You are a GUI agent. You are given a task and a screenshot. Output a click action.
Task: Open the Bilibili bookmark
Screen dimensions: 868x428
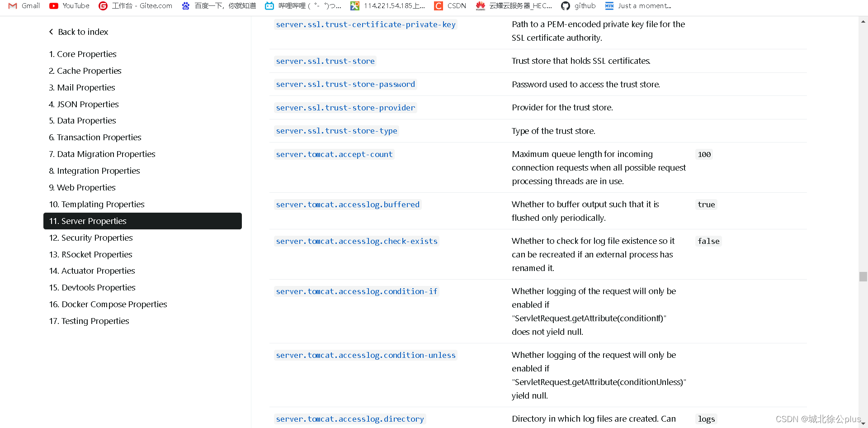click(x=302, y=6)
